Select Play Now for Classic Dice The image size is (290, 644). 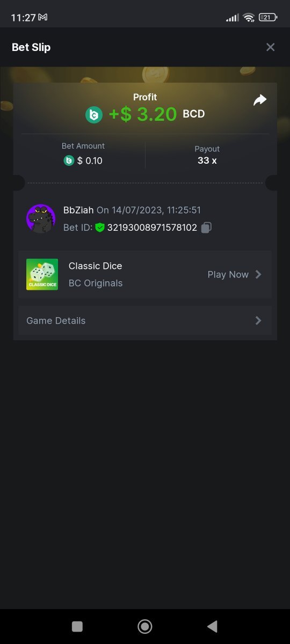(x=228, y=274)
